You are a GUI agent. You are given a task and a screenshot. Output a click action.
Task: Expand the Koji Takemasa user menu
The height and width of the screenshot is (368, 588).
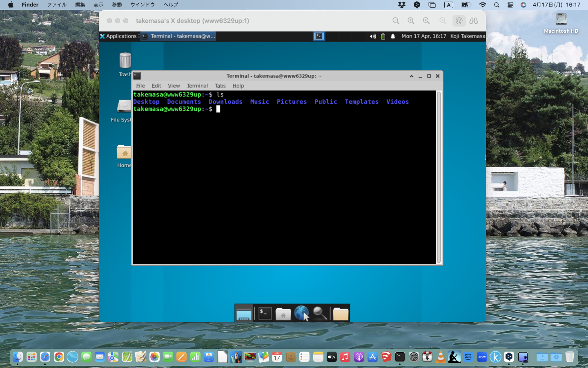468,36
